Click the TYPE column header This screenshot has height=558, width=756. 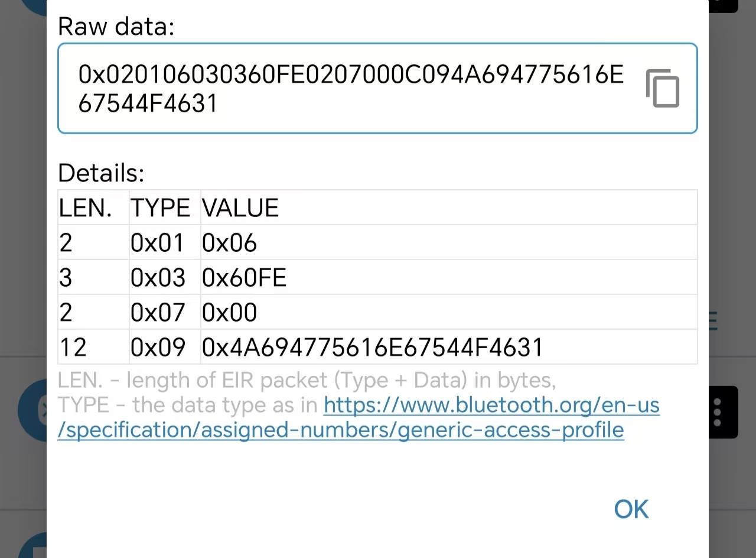(160, 208)
